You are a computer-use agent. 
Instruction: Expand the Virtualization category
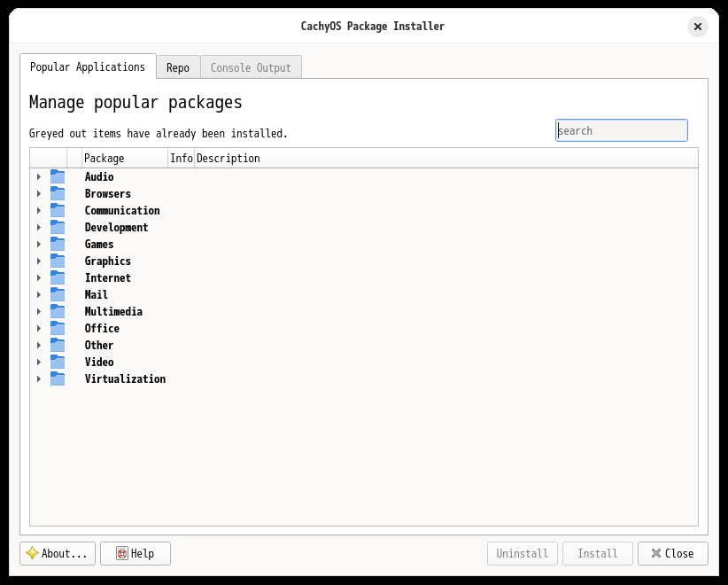coord(38,378)
